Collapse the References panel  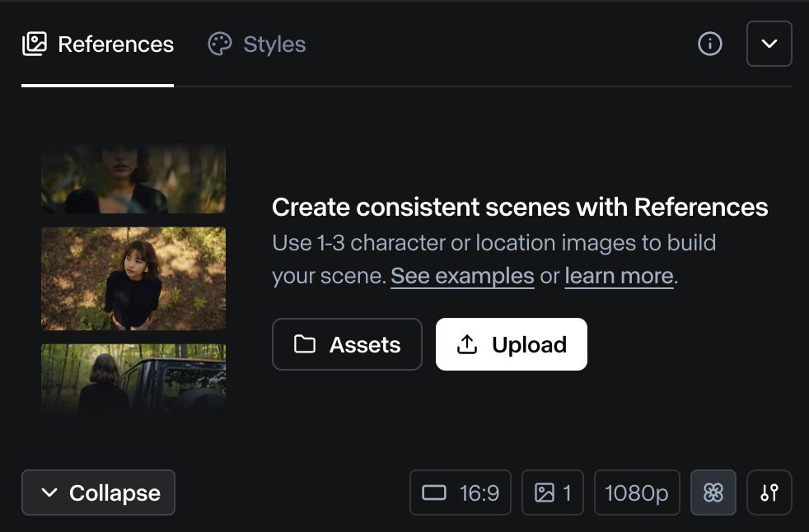(98, 492)
